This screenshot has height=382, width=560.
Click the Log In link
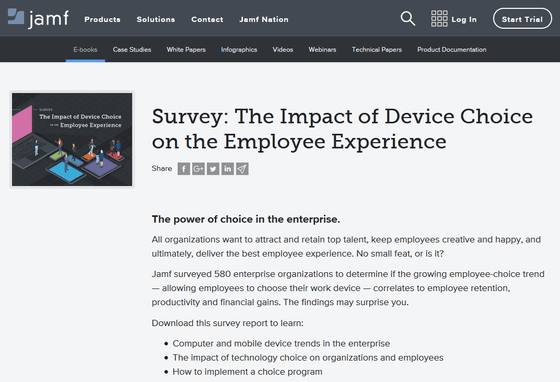464,19
